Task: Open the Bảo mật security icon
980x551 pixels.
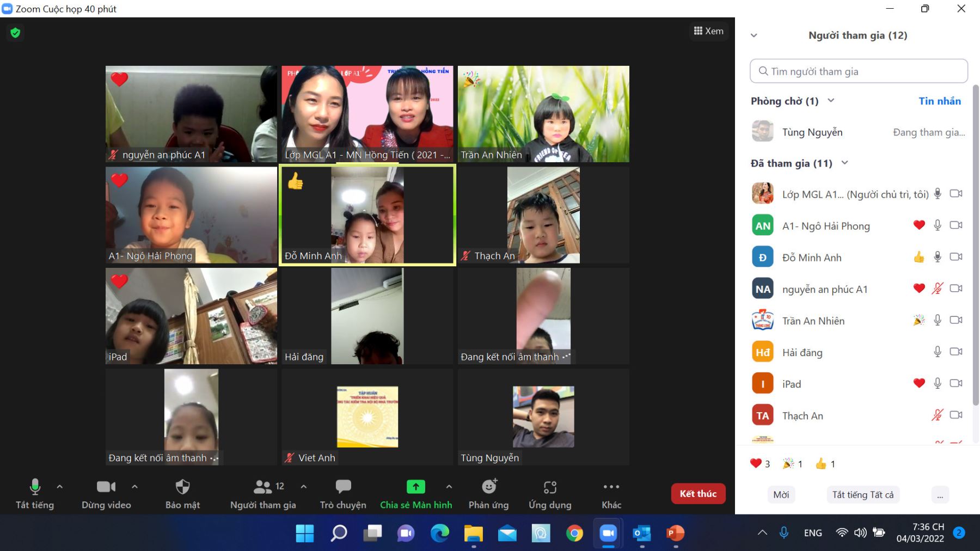Action: click(182, 487)
